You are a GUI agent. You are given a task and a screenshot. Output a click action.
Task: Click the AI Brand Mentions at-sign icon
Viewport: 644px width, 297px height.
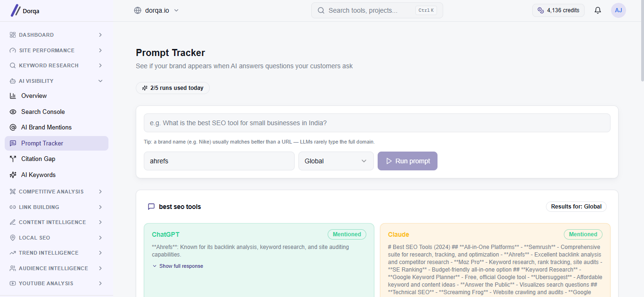tap(13, 128)
